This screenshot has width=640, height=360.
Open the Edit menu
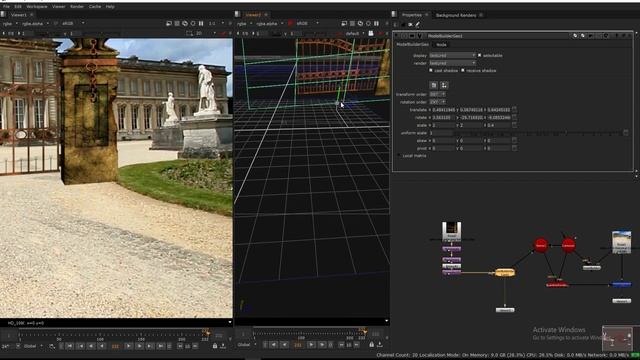[18, 7]
